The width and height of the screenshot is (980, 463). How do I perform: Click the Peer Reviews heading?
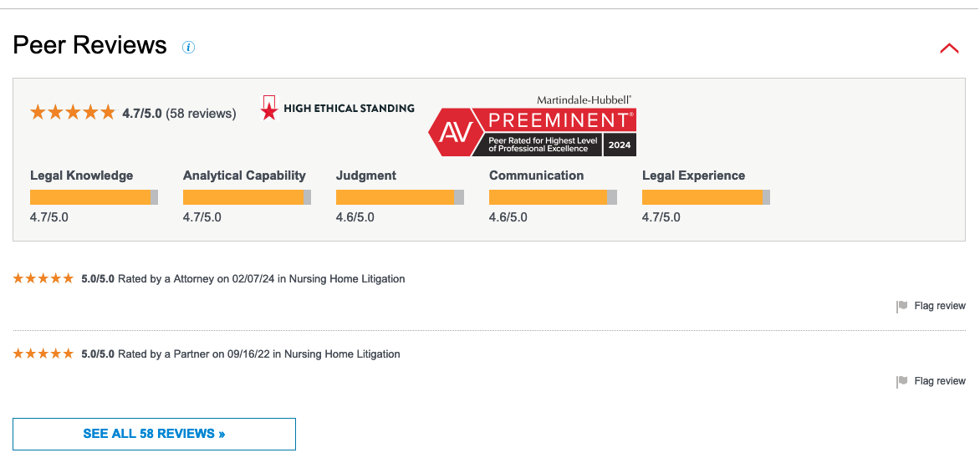coord(90,45)
